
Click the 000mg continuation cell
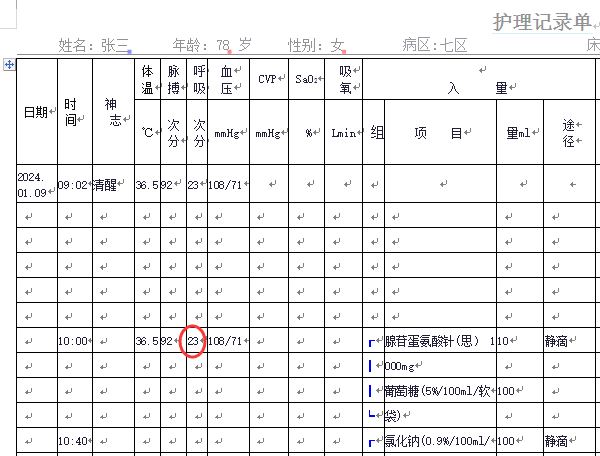pyautogui.click(x=440, y=366)
